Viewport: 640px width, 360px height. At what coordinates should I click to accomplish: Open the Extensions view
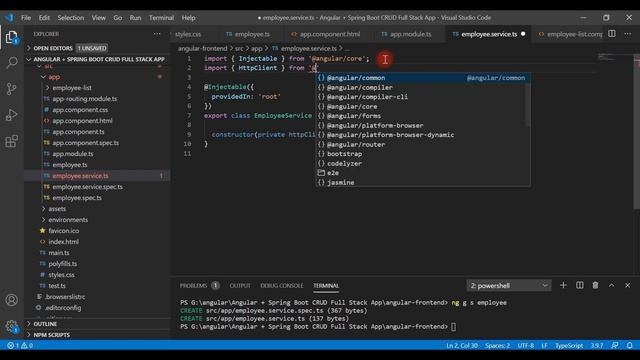pyautogui.click(x=11, y=141)
